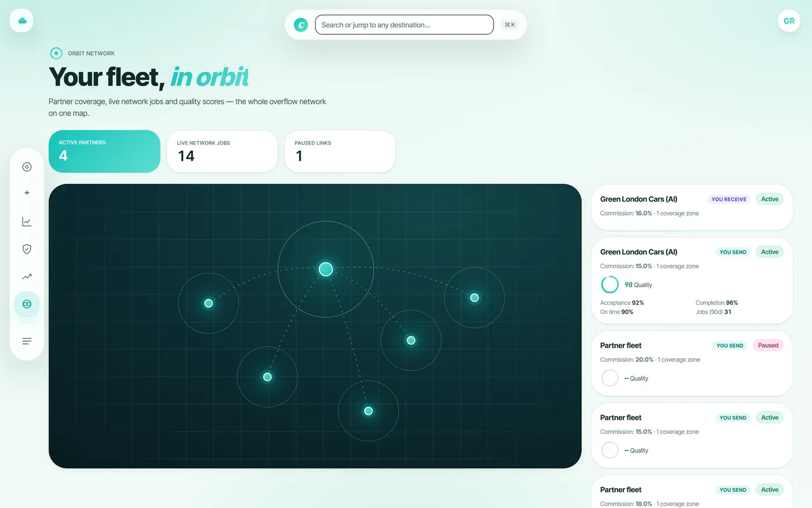Screen dimensions: 812x508
Task: Open the target circle sidebar icon
Action: point(27,167)
